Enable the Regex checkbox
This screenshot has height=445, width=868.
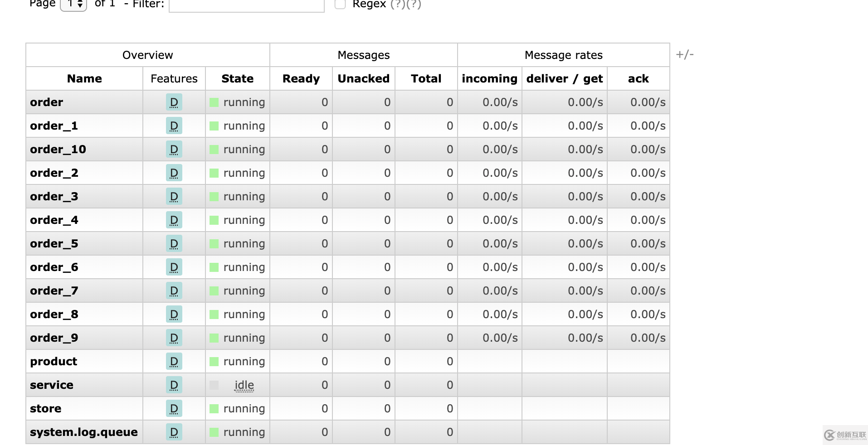(x=340, y=4)
